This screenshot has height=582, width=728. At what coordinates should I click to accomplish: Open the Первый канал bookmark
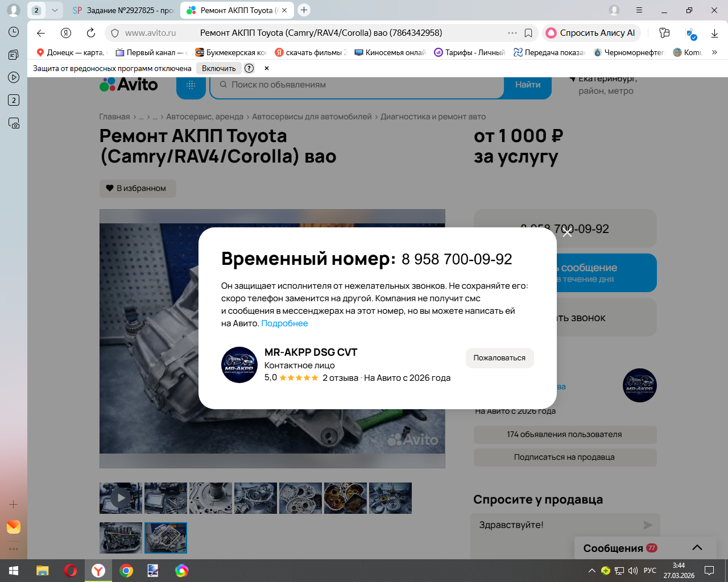point(151,52)
